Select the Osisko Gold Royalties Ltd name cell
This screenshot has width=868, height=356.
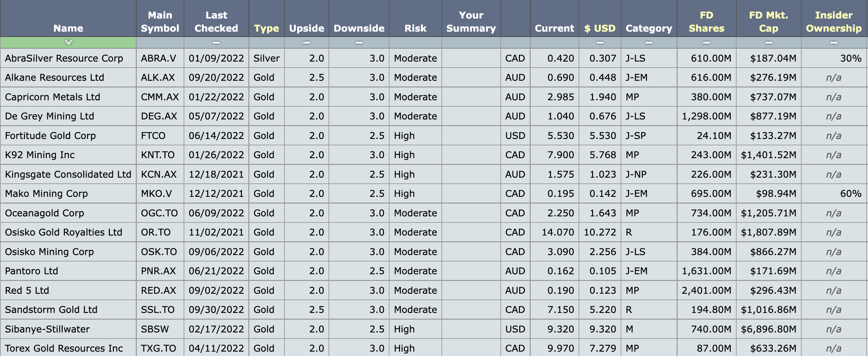pyautogui.click(x=68, y=232)
